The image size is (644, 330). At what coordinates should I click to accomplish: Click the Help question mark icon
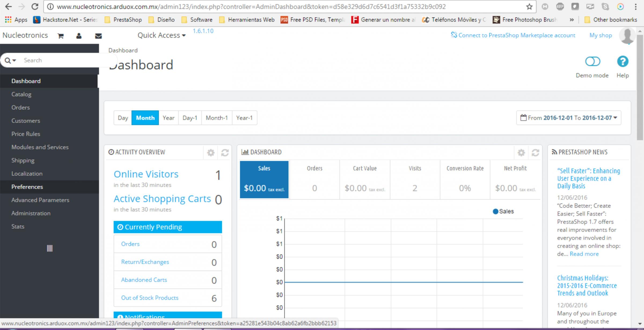point(623,62)
